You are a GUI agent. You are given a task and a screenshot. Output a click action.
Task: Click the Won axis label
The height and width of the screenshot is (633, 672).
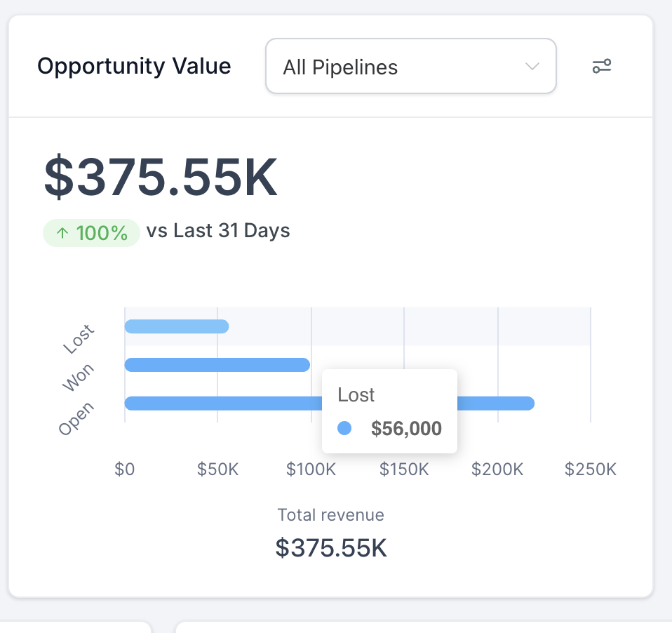point(78,378)
